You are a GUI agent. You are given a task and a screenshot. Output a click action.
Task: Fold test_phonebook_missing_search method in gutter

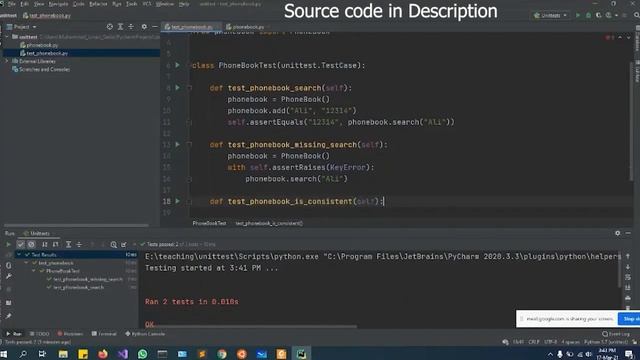pos(189,144)
